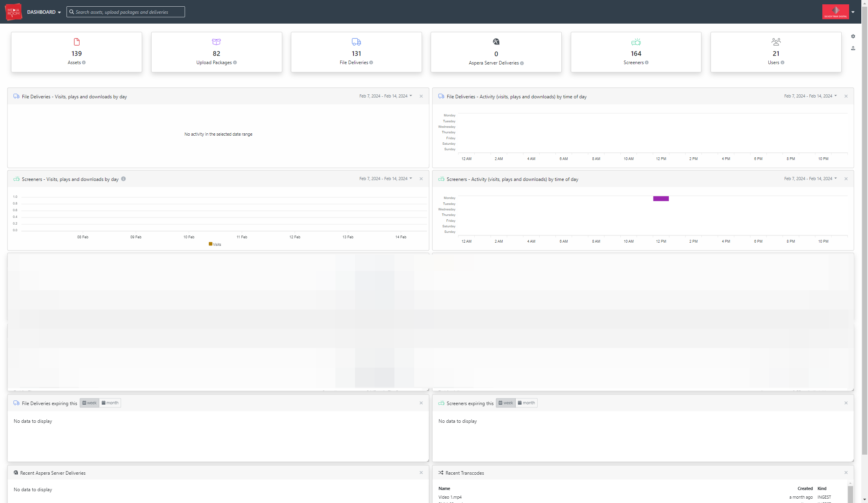This screenshot has width=868, height=503.
Task: Show info for File Deliveries count
Action: pyautogui.click(x=371, y=63)
